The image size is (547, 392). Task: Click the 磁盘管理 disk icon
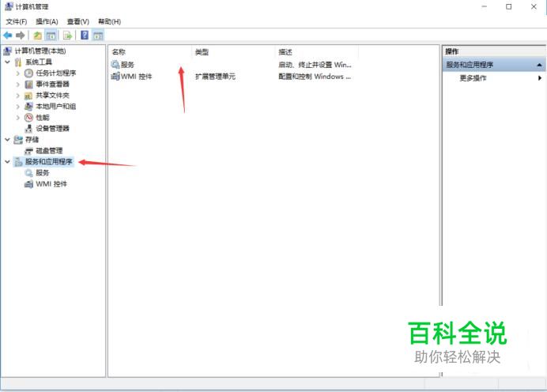coord(28,151)
